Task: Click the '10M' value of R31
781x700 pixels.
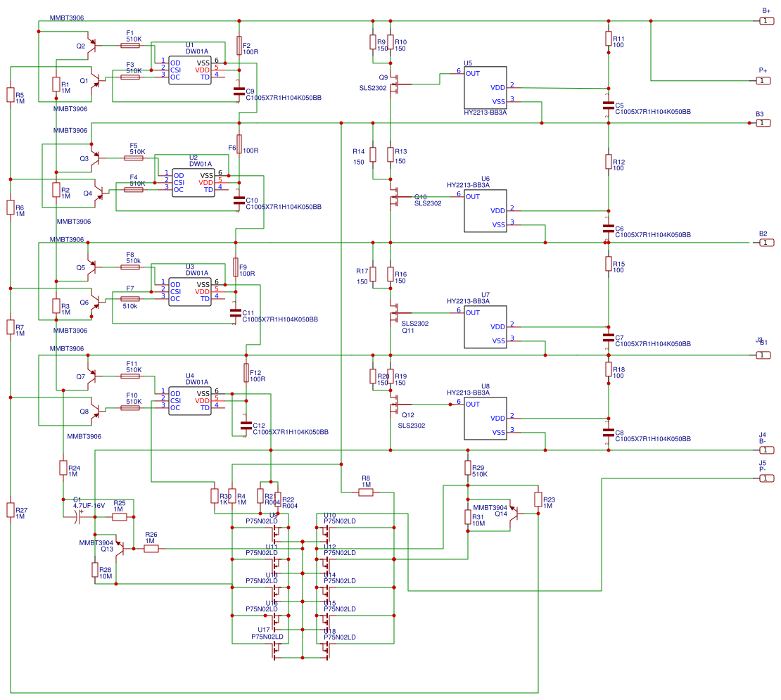Action: point(478,523)
